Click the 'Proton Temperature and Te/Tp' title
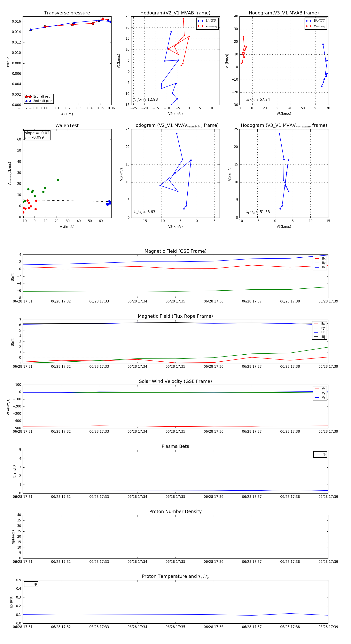The image size is (351, 644). pyautogui.click(x=175, y=576)
